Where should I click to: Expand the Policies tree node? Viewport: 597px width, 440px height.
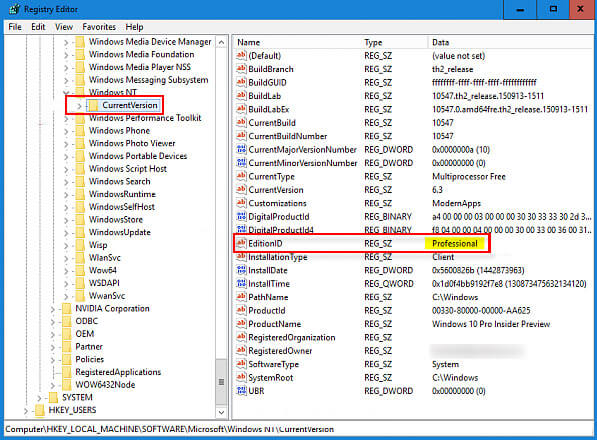pyautogui.click(x=53, y=360)
